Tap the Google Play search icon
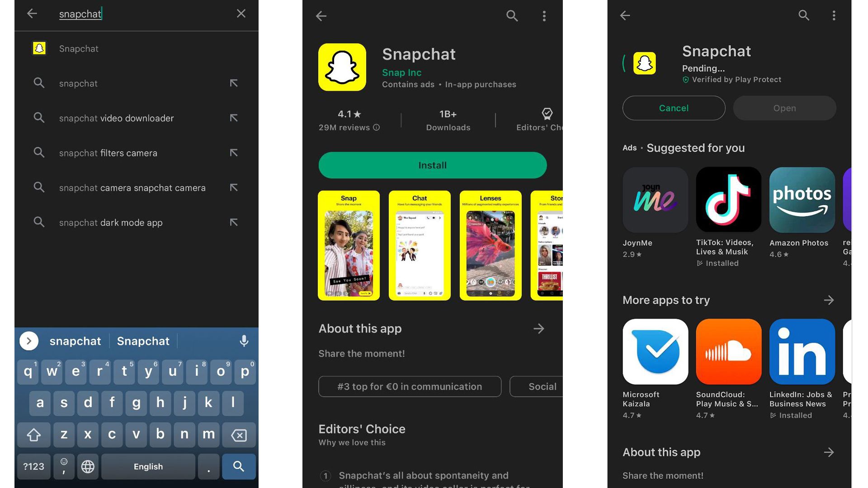The height and width of the screenshot is (488, 868). coord(511,14)
